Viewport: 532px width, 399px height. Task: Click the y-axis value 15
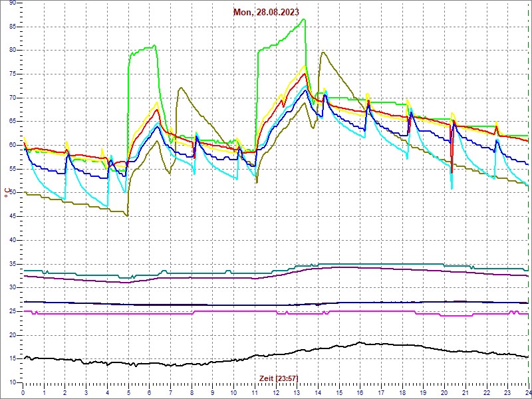point(13,359)
